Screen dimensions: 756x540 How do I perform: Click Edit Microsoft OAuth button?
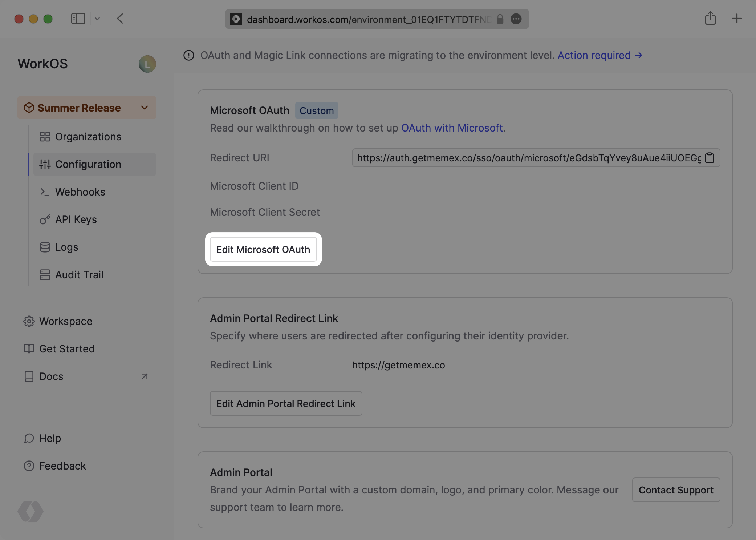[x=263, y=250]
